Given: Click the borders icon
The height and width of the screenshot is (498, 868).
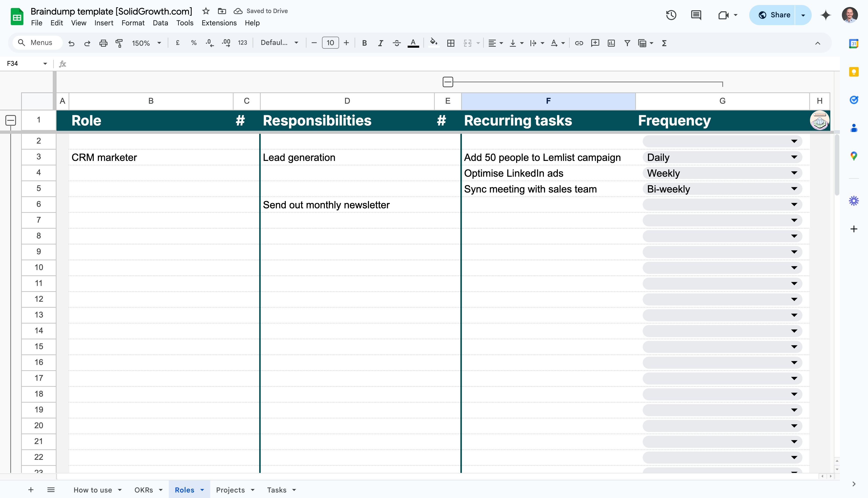Looking at the screenshot, I should point(451,43).
